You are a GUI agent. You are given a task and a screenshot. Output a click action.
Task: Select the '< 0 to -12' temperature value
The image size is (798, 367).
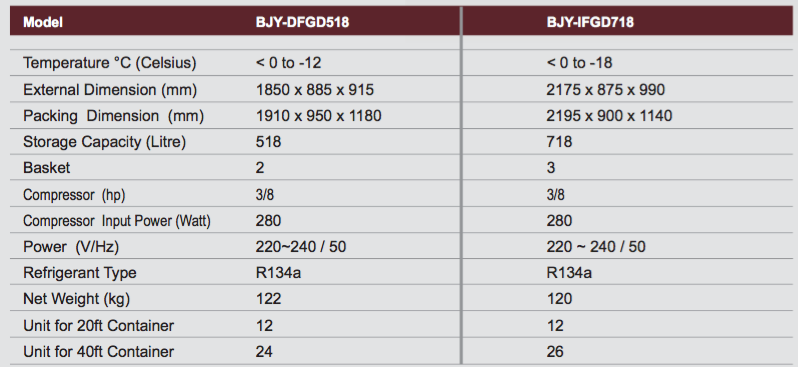[x=289, y=63]
